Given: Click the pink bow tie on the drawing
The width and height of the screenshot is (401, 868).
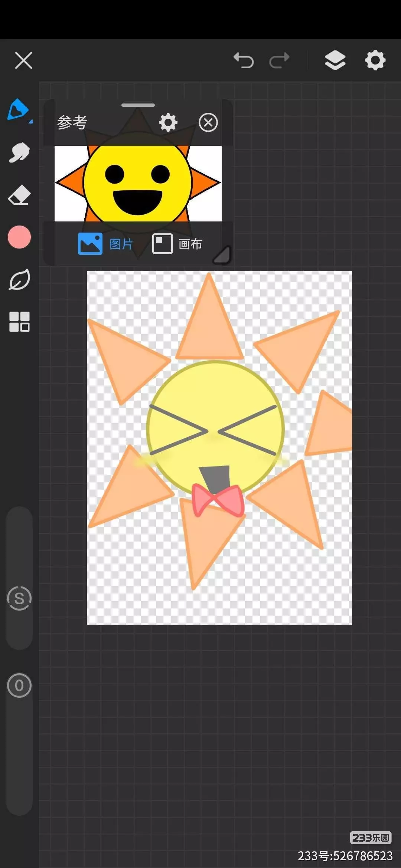Looking at the screenshot, I should click(x=218, y=501).
